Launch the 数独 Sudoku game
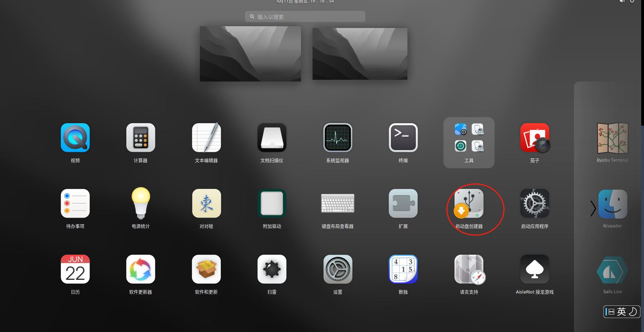The width and height of the screenshot is (644, 332). point(403,269)
